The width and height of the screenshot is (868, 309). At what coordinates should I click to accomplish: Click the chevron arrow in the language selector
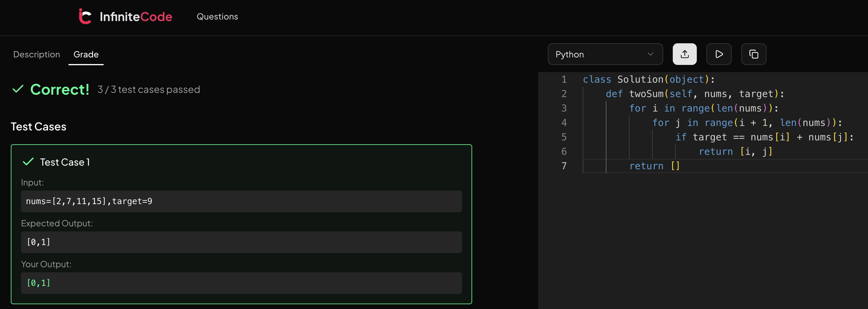650,54
